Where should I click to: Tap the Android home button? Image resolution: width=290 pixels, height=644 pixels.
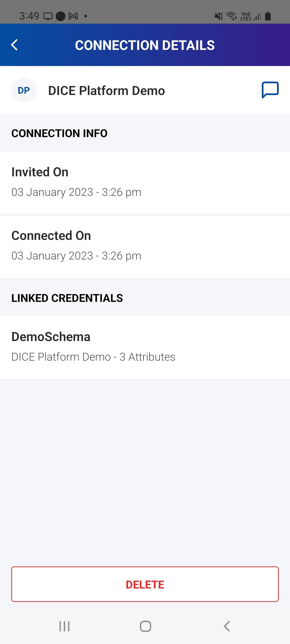tap(145, 626)
